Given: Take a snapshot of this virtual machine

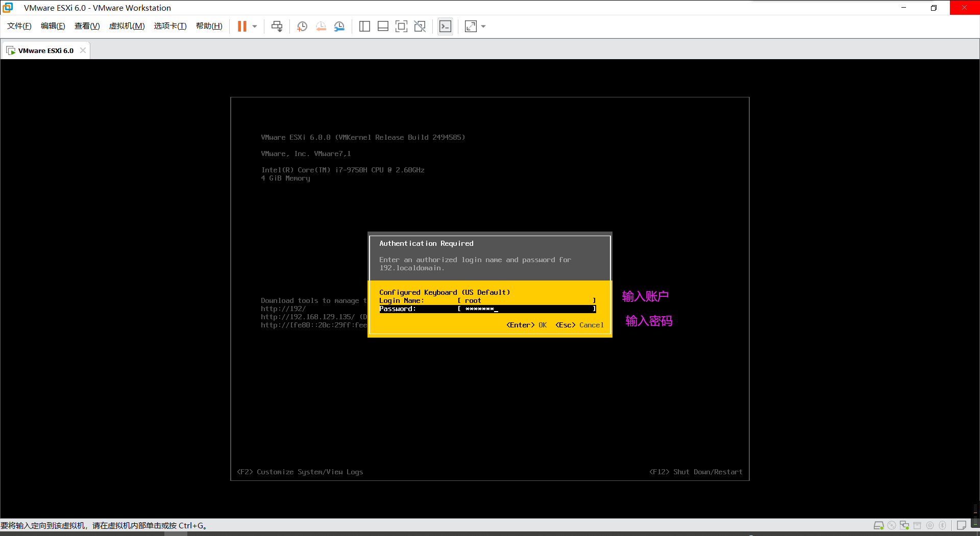Looking at the screenshot, I should [302, 27].
